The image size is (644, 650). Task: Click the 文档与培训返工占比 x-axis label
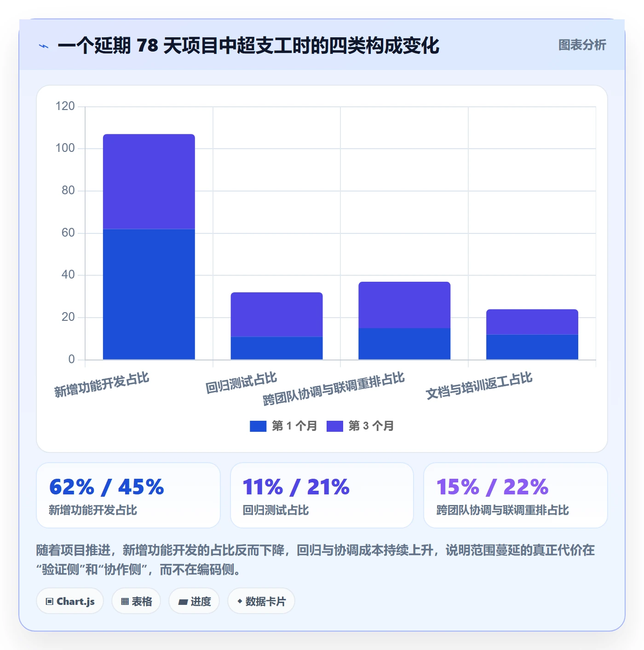pyautogui.click(x=479, y=386)
